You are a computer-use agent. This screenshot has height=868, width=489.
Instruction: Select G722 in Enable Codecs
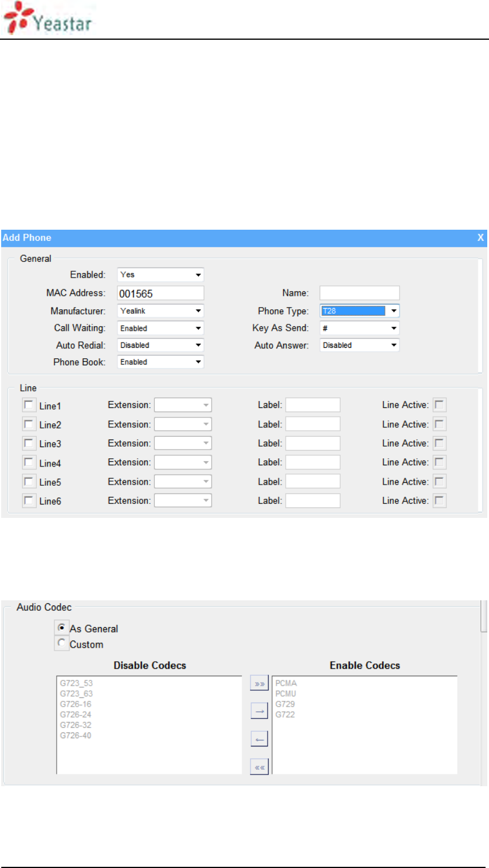[285, 714]
